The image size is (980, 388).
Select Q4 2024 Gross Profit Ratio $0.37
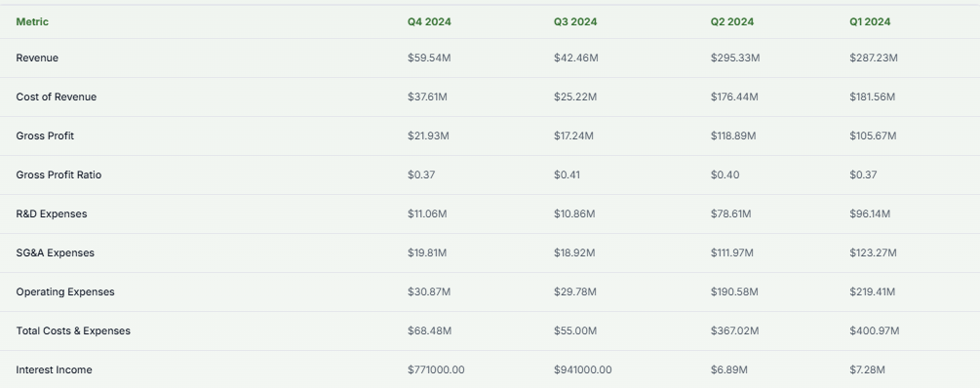421,175
